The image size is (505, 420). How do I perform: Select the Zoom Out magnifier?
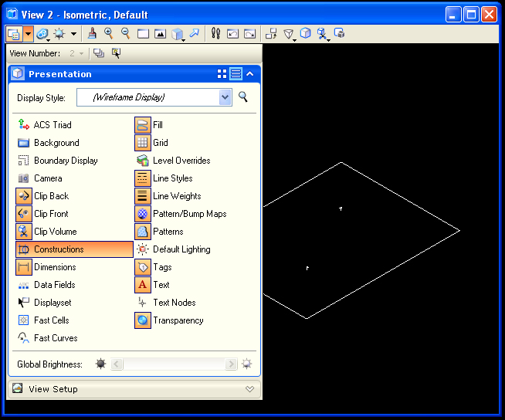(x=126, y=33)
